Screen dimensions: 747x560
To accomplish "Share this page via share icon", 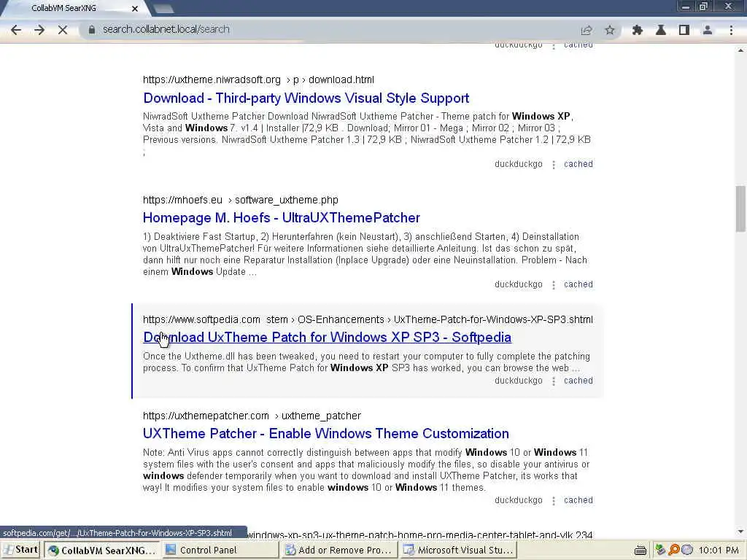I will pyautogui.click(x=587, y=30).
